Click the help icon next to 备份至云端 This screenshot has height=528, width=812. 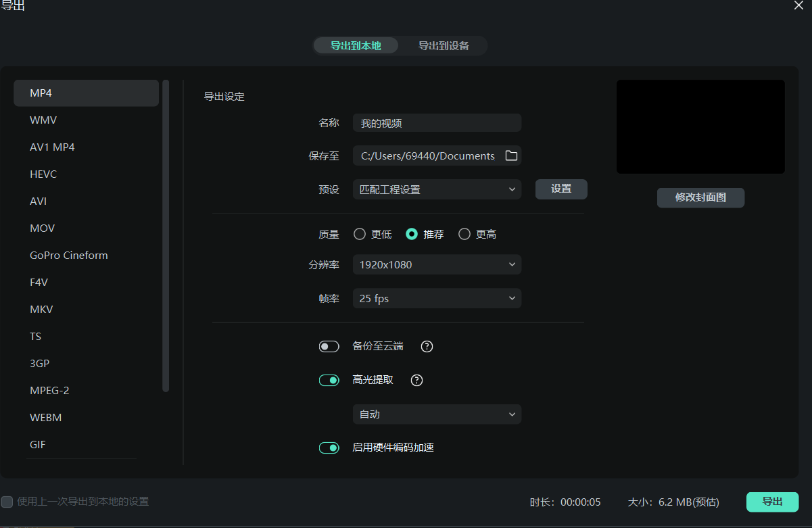pyautogui.click(x=426, y=346)
